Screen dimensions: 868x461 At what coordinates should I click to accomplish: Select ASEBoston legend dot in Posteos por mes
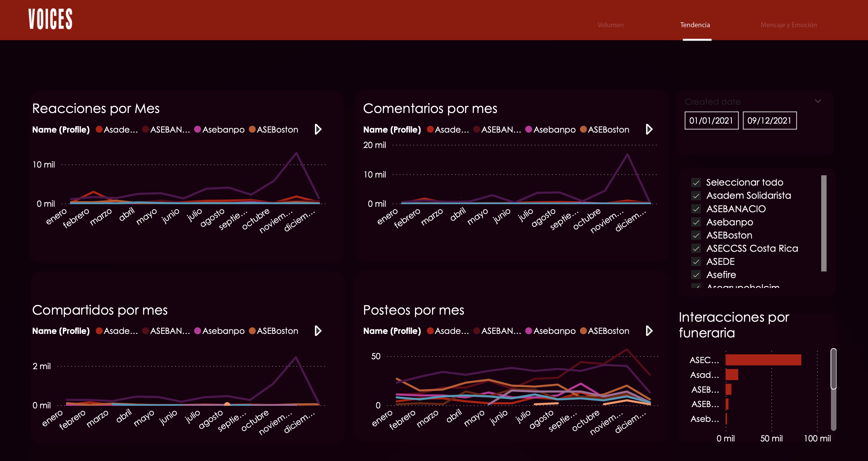[583, 331]
